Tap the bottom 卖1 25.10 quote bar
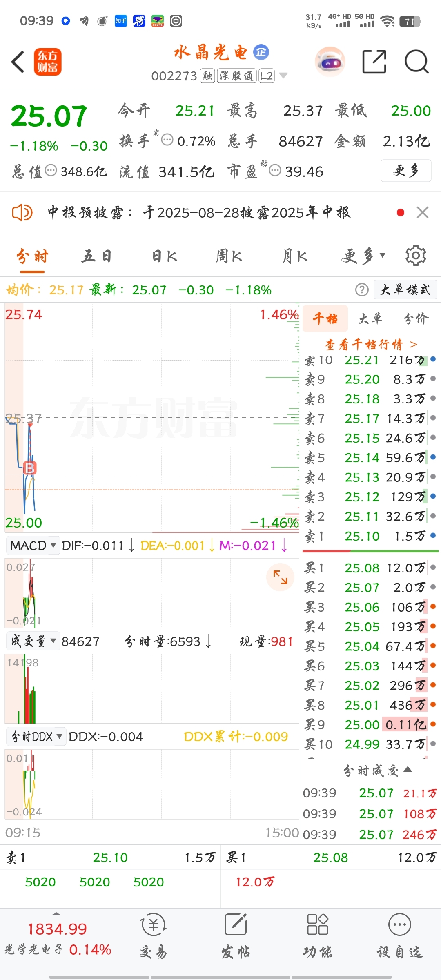The width and height of the screenshot is (441, 980). pos(110,857)
